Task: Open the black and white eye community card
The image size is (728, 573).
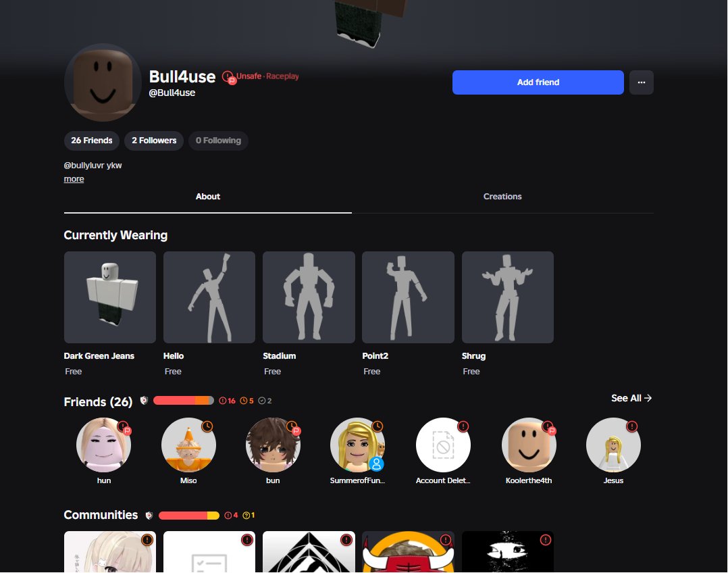Action: [507, 552]
